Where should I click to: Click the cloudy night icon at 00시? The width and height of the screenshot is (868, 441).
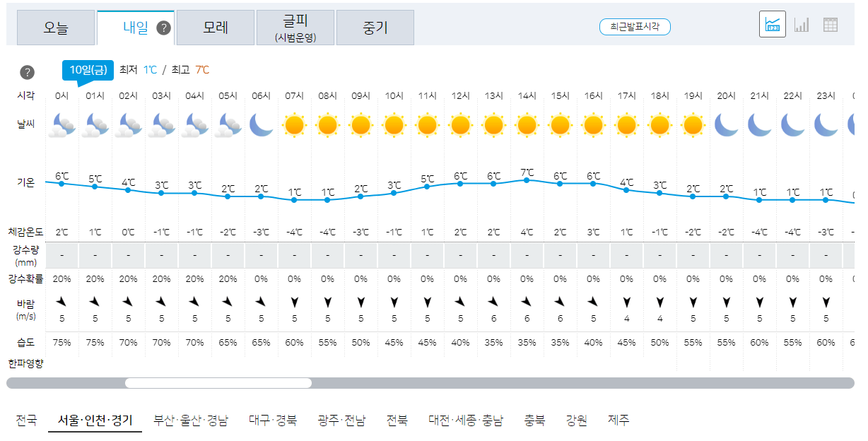click(x=60, y=125)
